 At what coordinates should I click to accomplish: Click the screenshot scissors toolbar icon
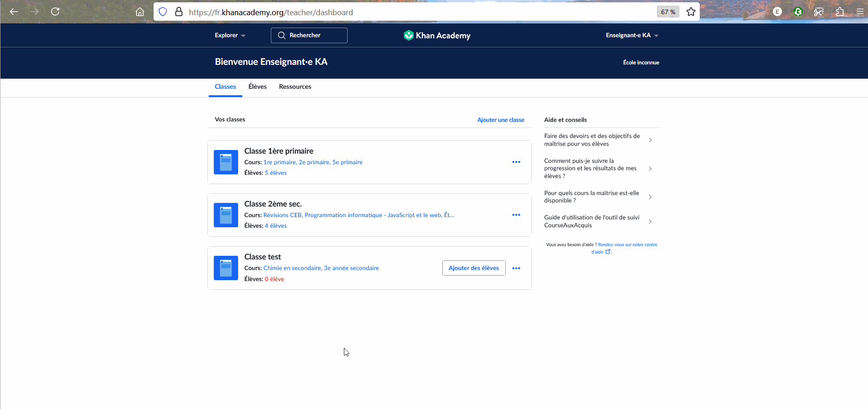[x=819, y=12]
